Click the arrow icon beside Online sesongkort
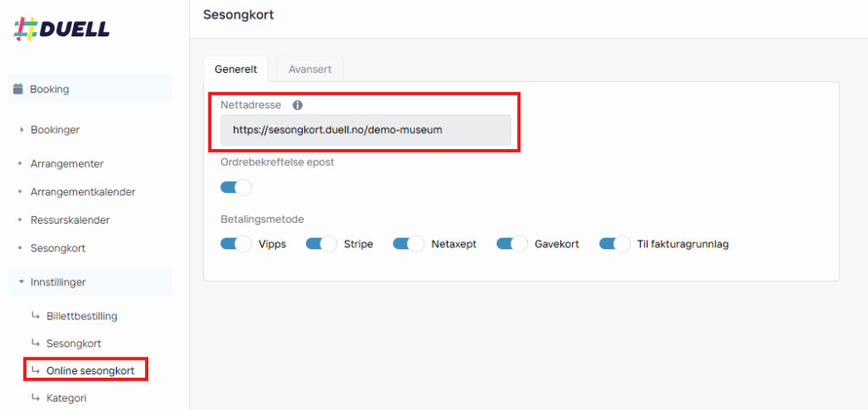 [x=36, y=370]
